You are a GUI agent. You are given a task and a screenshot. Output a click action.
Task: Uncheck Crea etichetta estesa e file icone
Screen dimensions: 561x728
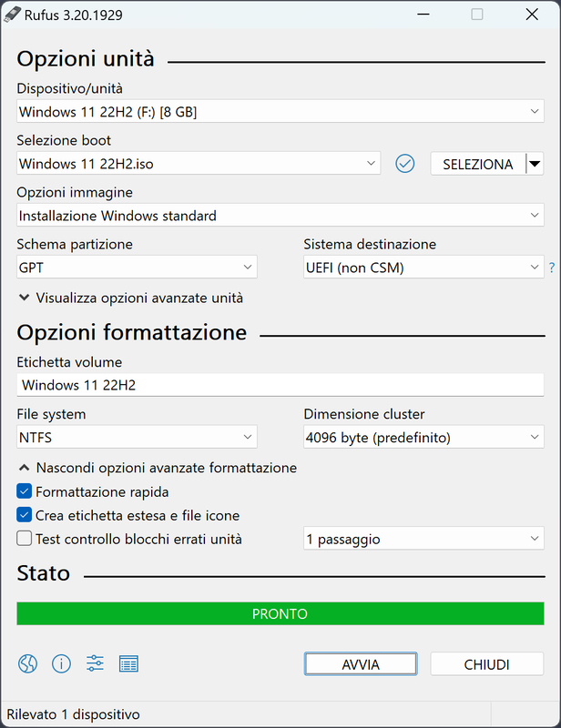pos(25,515)
